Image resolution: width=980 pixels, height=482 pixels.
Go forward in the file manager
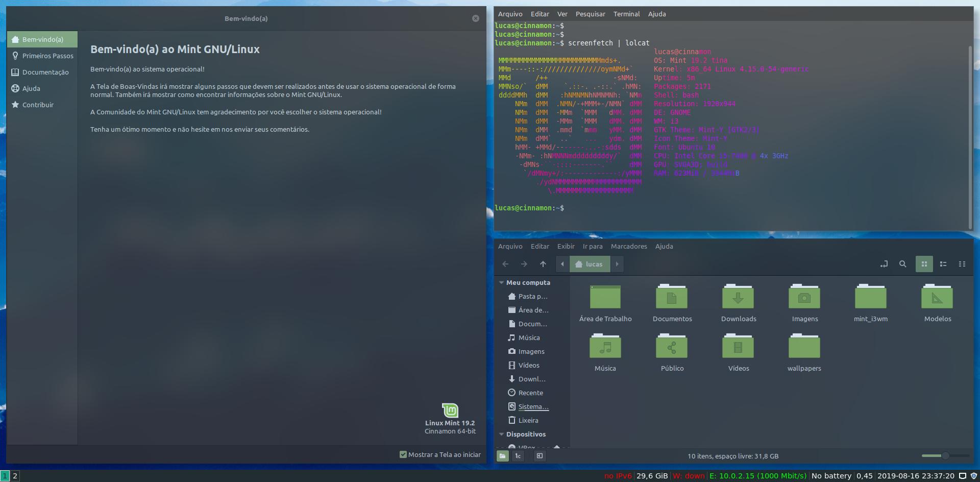click(x=524, y=264)
